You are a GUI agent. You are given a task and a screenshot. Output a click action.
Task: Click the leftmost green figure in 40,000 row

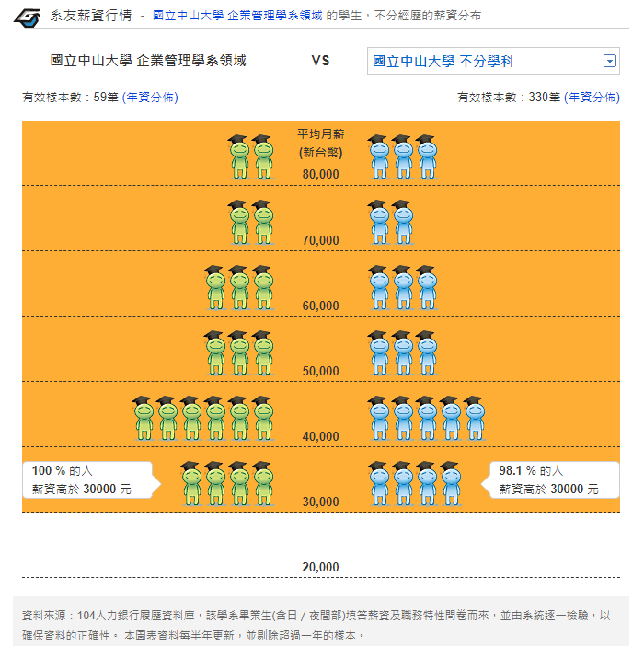(144, 418)
